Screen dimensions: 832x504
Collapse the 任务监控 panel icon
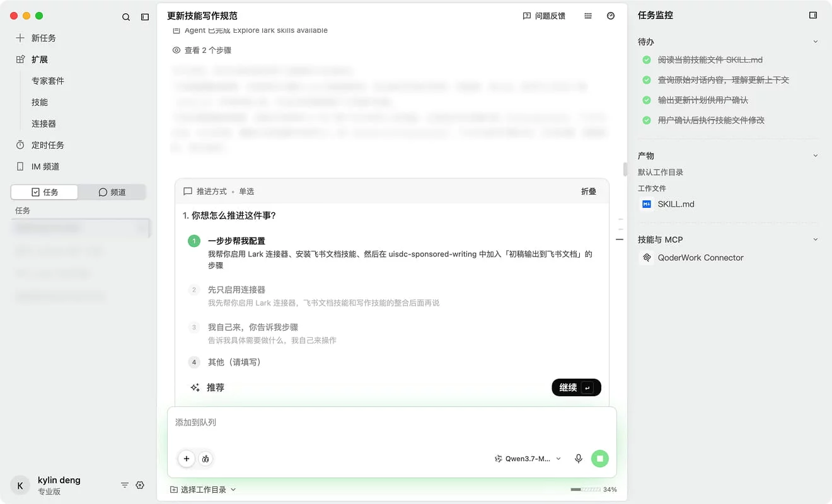(813, 15)
